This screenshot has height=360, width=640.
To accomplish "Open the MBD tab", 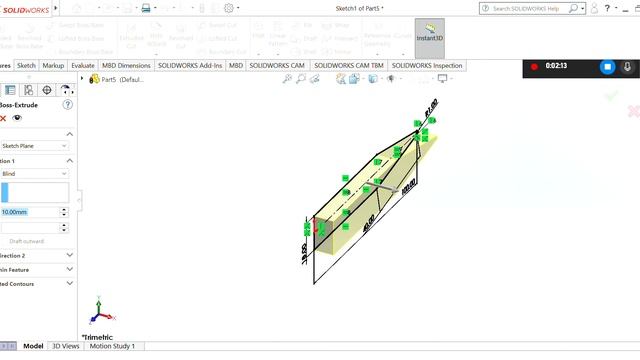I will click(236, 65).
